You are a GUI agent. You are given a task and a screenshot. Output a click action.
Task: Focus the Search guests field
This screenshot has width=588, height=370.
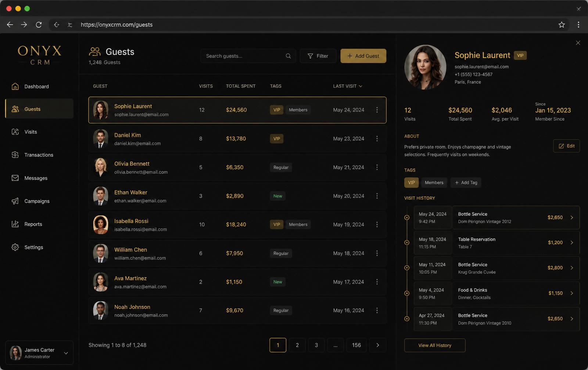tap(248, 56)
